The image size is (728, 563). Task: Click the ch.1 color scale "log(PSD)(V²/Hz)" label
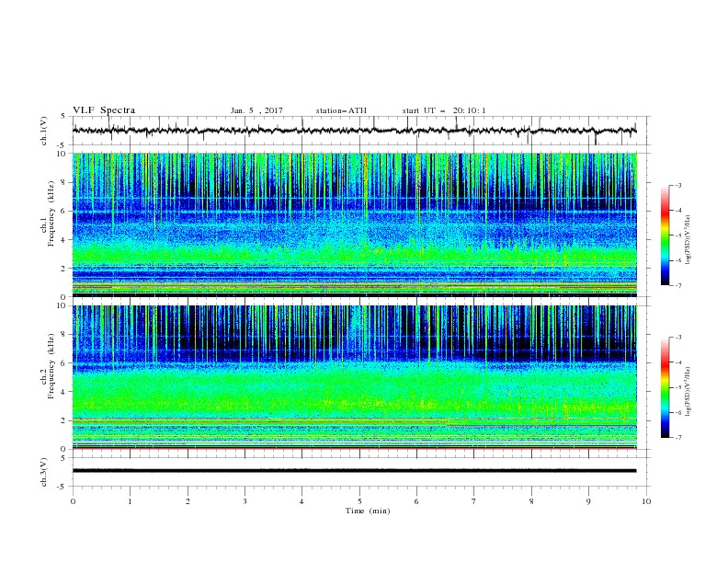click(x=688, y=240)
